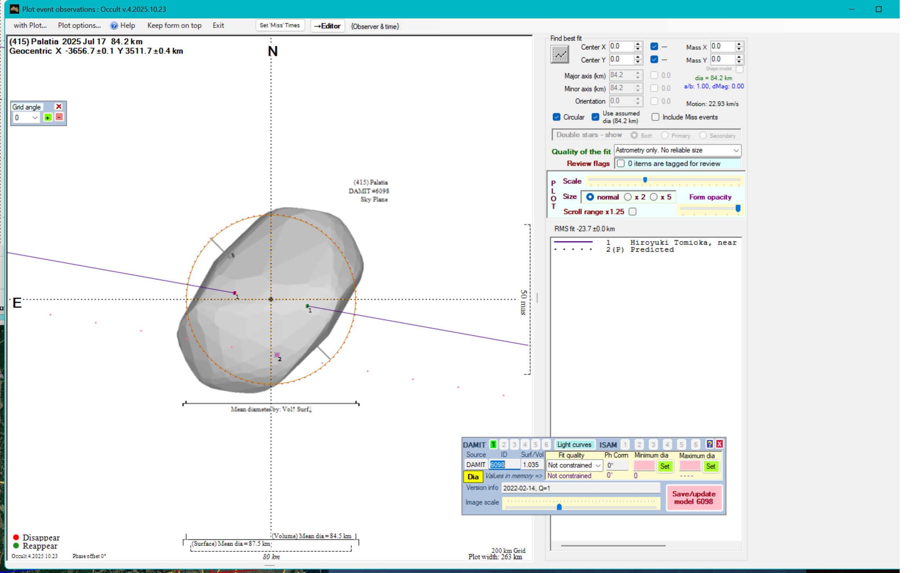The image size is (924, 573).
Task: Click red minus in Grid angle panel
Action: (x=59, y=117)
